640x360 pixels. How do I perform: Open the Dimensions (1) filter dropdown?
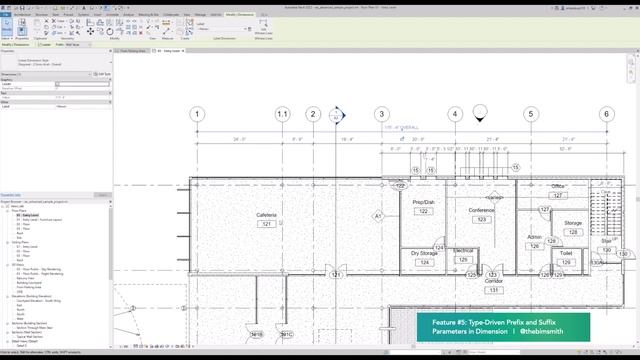pos(46,74)
